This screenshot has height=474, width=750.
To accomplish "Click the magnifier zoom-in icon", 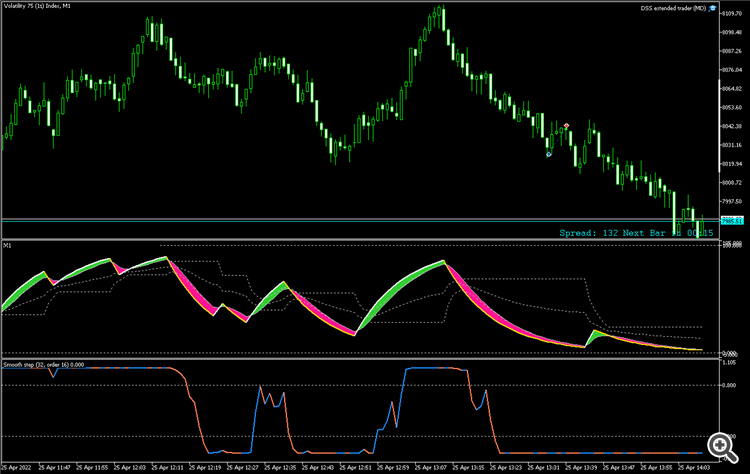I will (x=722, y=448).
